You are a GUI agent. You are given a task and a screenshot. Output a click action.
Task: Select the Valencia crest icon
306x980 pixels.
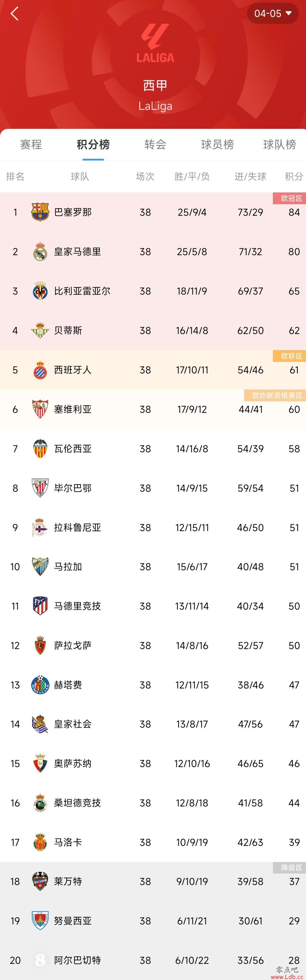(40, 449)
